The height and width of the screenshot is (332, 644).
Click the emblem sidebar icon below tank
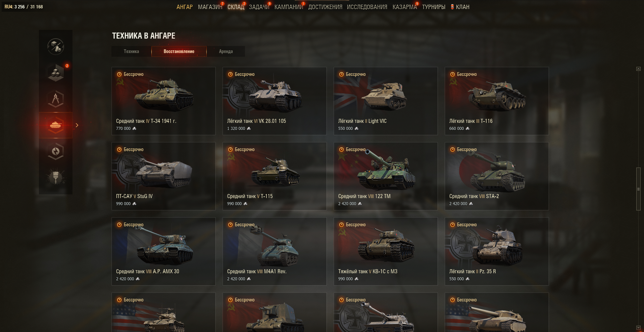tap(56, 151)
